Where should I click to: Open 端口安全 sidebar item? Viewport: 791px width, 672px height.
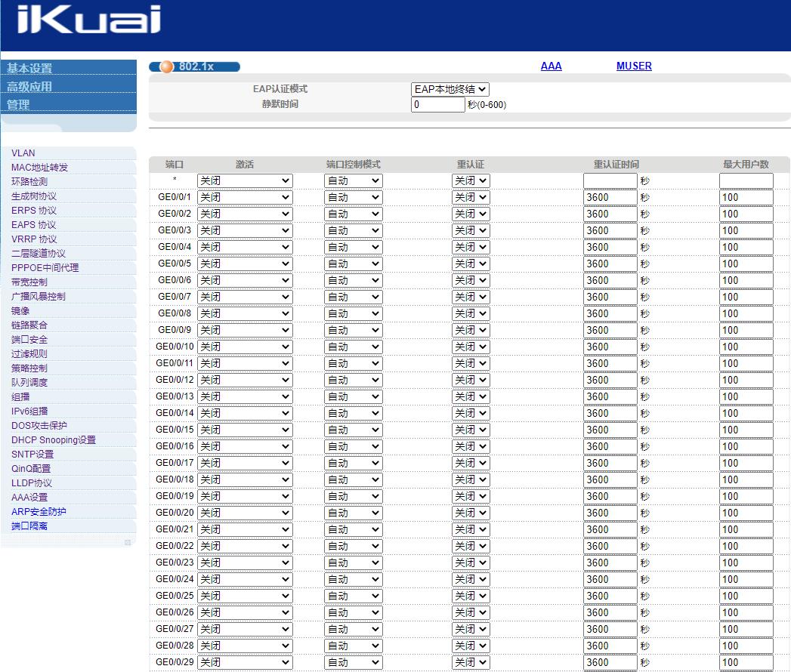click(29, 340)
